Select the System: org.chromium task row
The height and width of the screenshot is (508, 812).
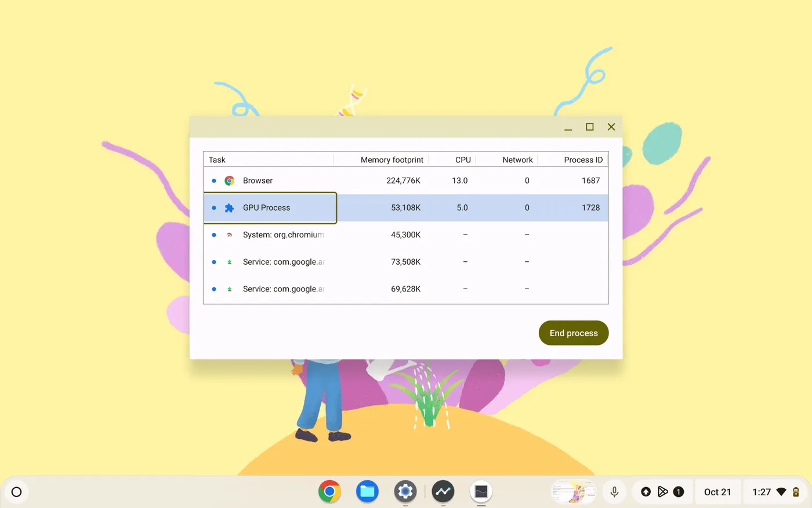coord(406,235)
